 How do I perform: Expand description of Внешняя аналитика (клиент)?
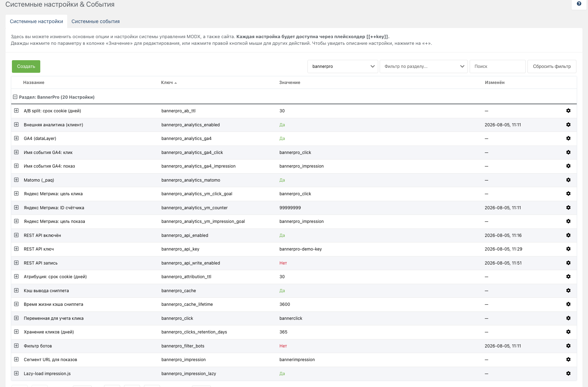[x=16, y=125]
